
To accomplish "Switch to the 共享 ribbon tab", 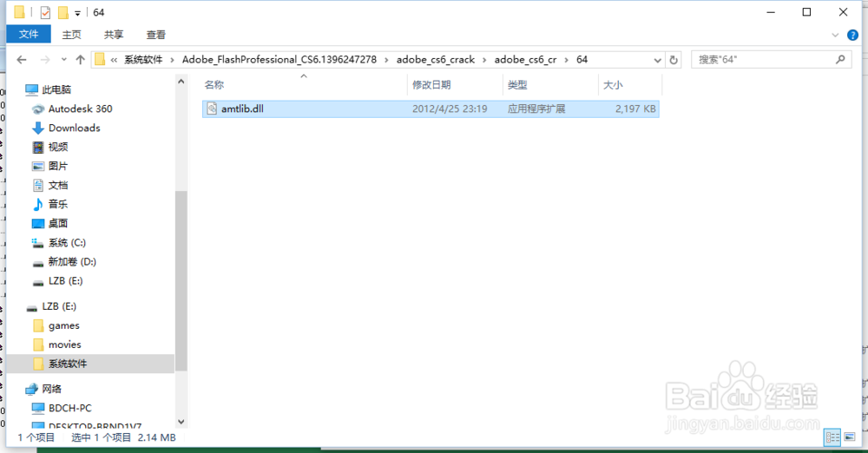I will pyautogui.click(x=114, y=35).
